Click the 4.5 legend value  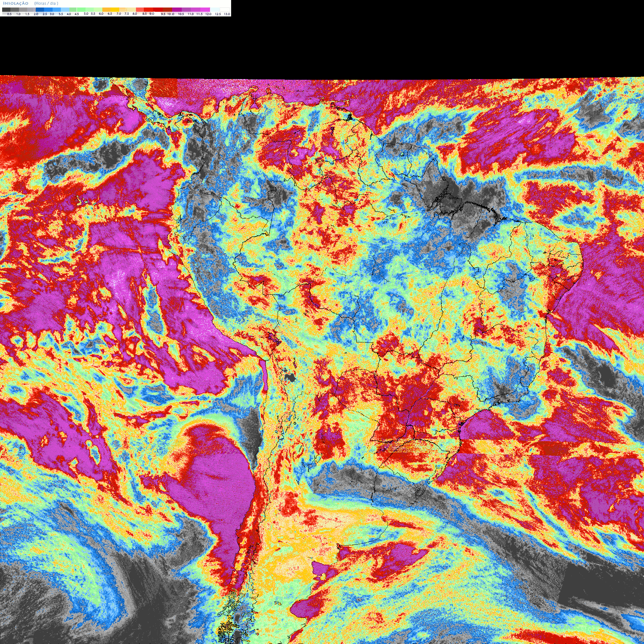pos(77,14)
